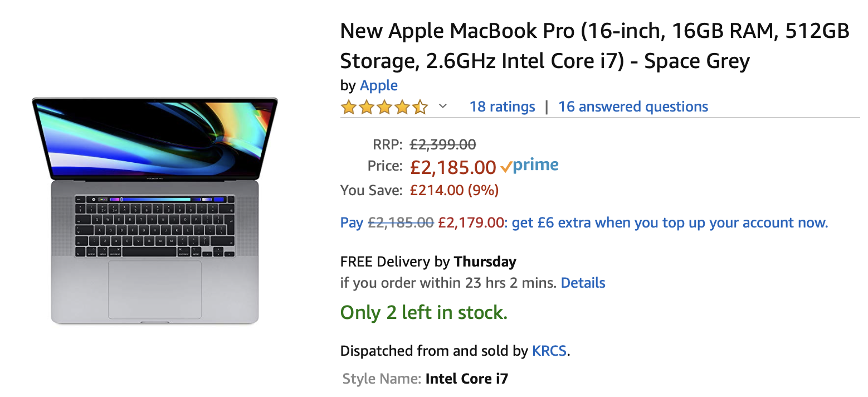Click the £214.00 (9%) savings amount
This screenshot has width=868, height=397.
click(x=454, y=191)
